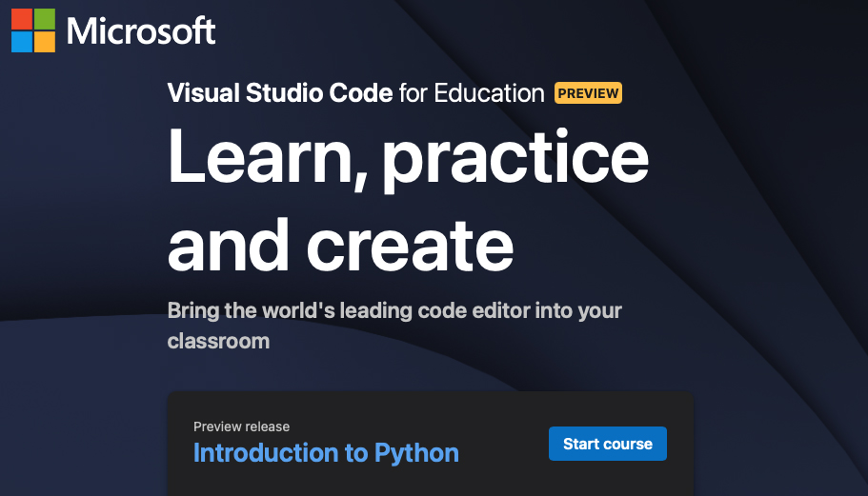Click the word "classroom" in subtitle
This screenshot has width=868, height=496.
click(x=218, y=340)
